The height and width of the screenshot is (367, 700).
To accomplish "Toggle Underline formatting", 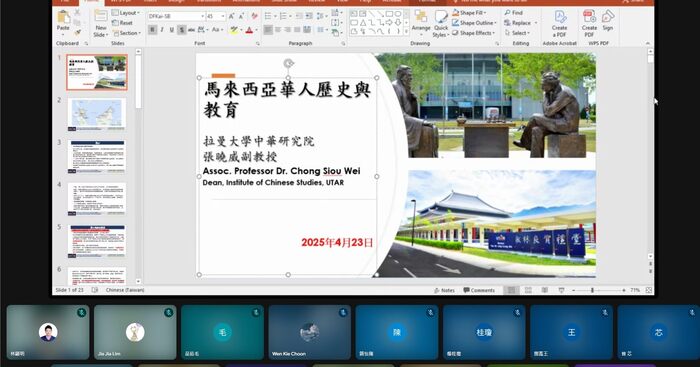I will tap(171, 30).
